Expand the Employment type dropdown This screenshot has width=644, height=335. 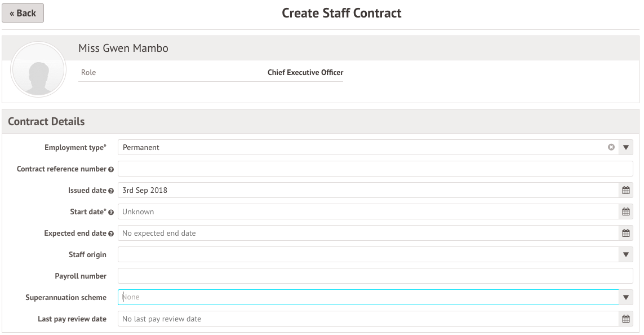625,147
